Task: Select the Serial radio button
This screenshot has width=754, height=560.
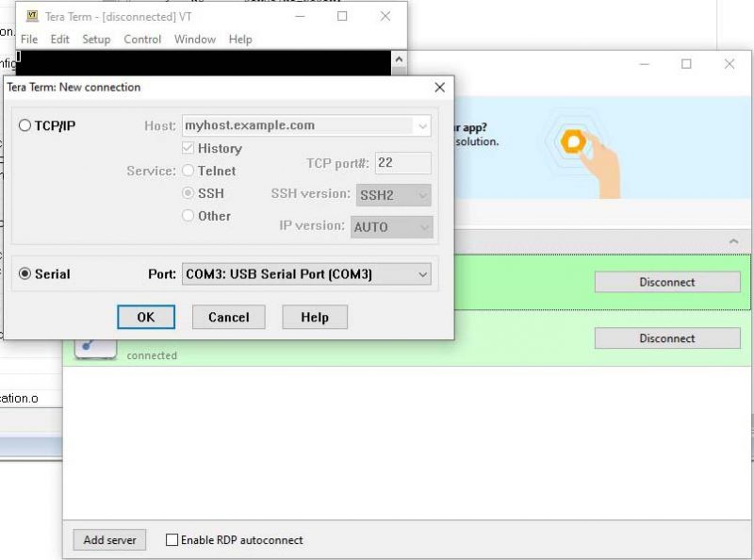Action: point(25,274)
